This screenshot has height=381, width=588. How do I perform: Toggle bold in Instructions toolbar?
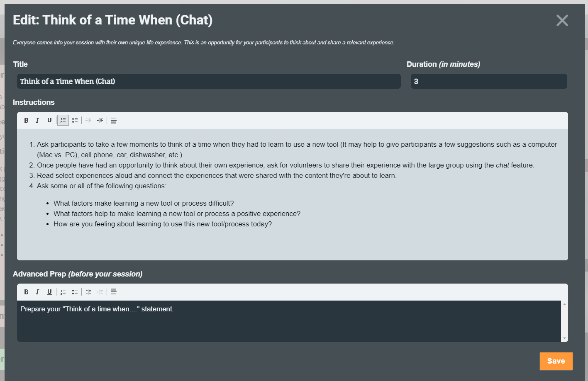[x=26, y=120]
